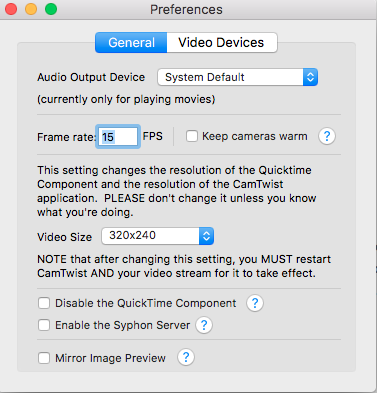
Task: Switch to the Video Devices tab
Action: pyautogui.click(x=222, y=43)
